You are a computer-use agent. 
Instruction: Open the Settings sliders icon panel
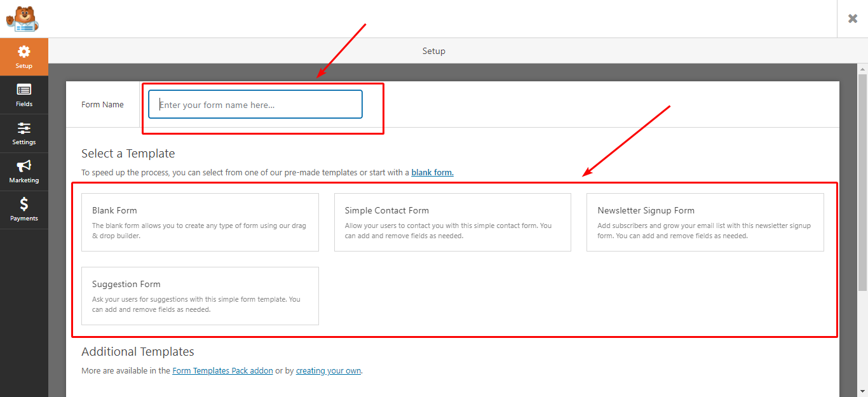coord(24,133)
